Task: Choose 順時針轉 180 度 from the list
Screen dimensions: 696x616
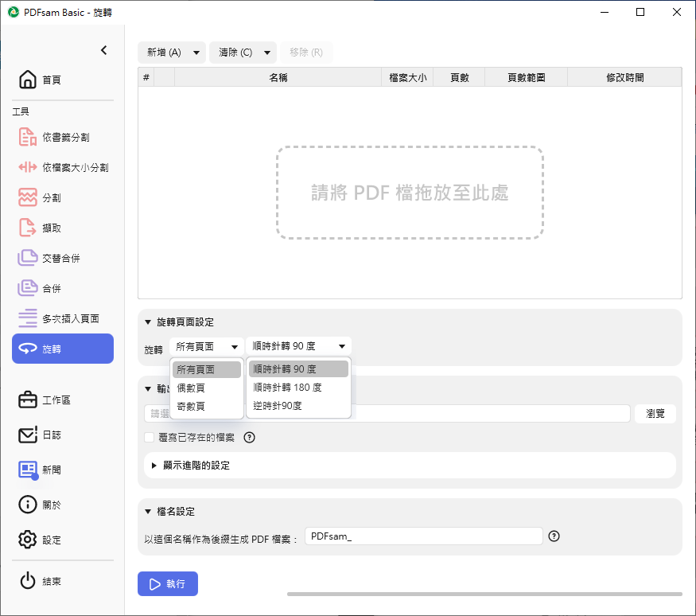Action: click(x=299, y=388)
